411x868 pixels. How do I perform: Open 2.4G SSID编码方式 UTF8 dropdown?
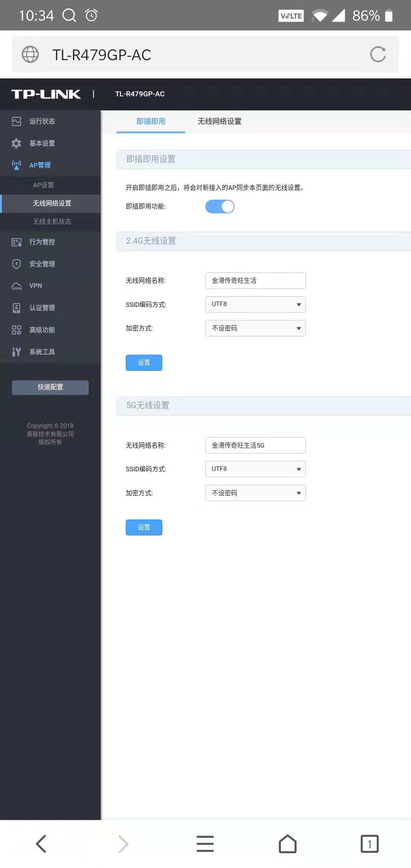click(x=255, y=304)
